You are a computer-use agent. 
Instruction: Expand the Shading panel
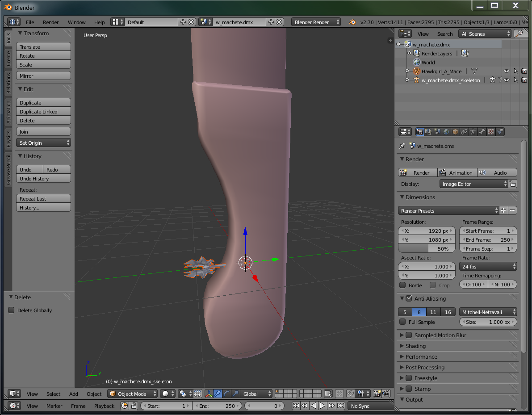click(415, 346)
